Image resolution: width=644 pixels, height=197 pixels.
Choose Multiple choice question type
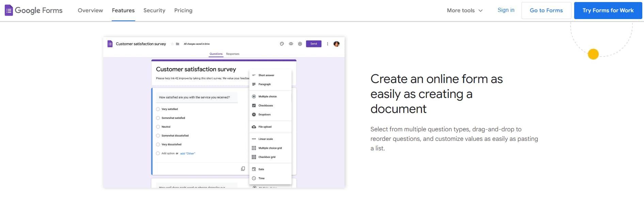coord(270,97)
